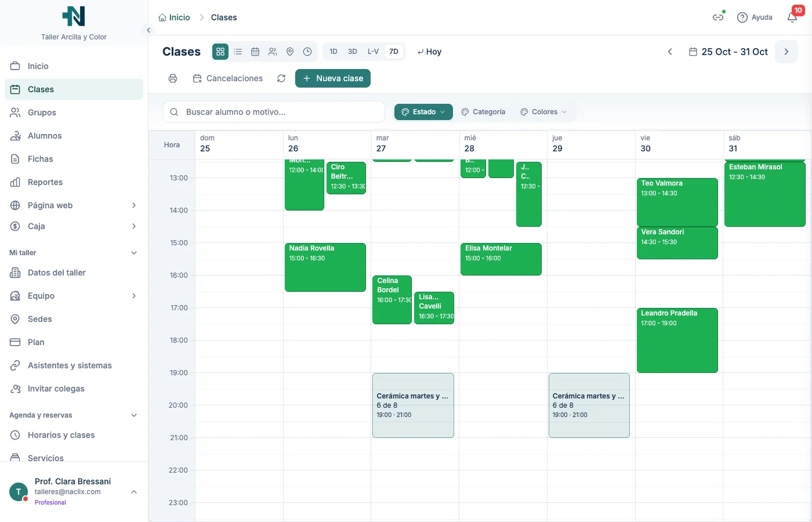Select the clock view icon
Viewport: 812px width, 522px height.
(307, 52)
